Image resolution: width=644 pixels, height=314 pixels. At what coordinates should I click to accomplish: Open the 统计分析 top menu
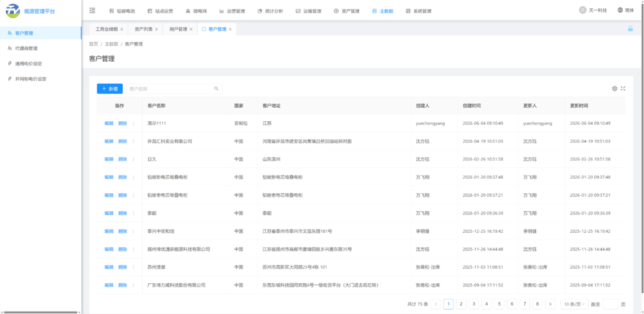coord(270,11)
